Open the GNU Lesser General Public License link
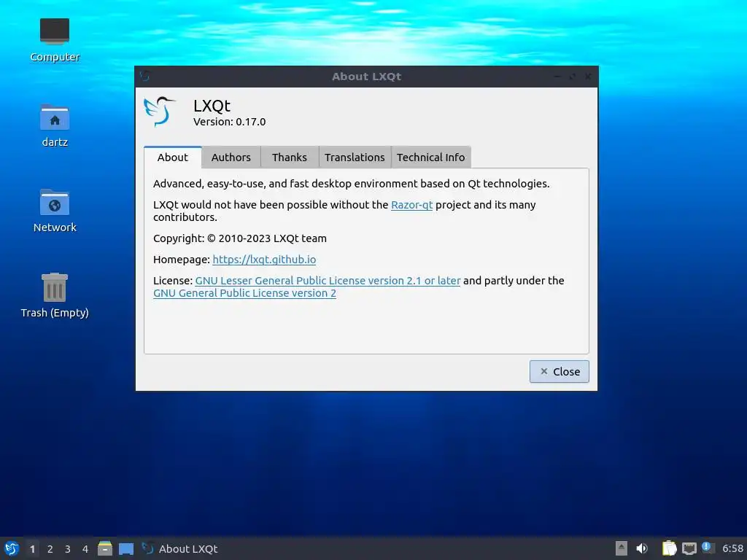This screenshot has height=560, width=747. pyautogui.click(x=328, y=281)
